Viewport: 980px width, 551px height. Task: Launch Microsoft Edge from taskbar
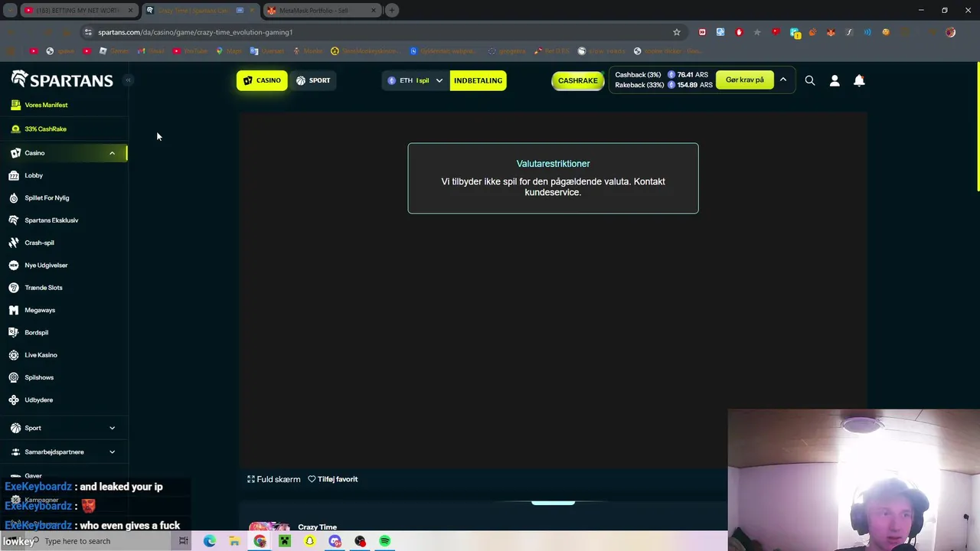pos(209,541)
